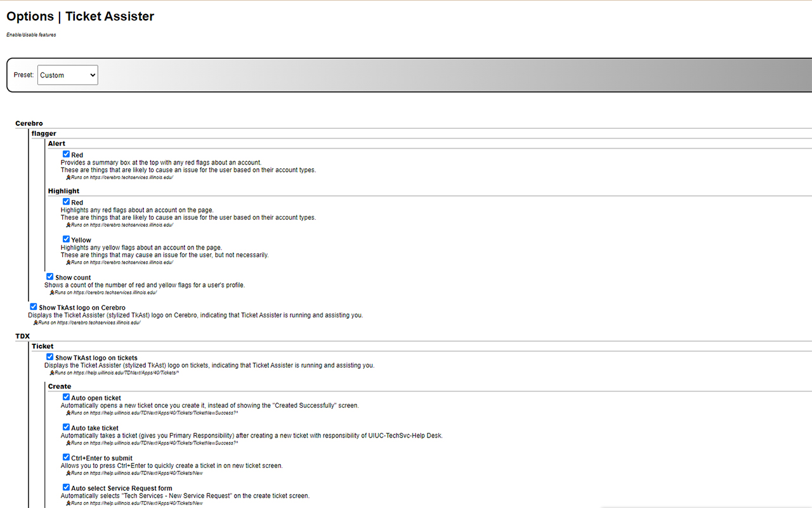This screenshot has height=508, width=812.
Task: Click the Cerebro section heading
Action: pyautogui.click(x=29, y=123)
